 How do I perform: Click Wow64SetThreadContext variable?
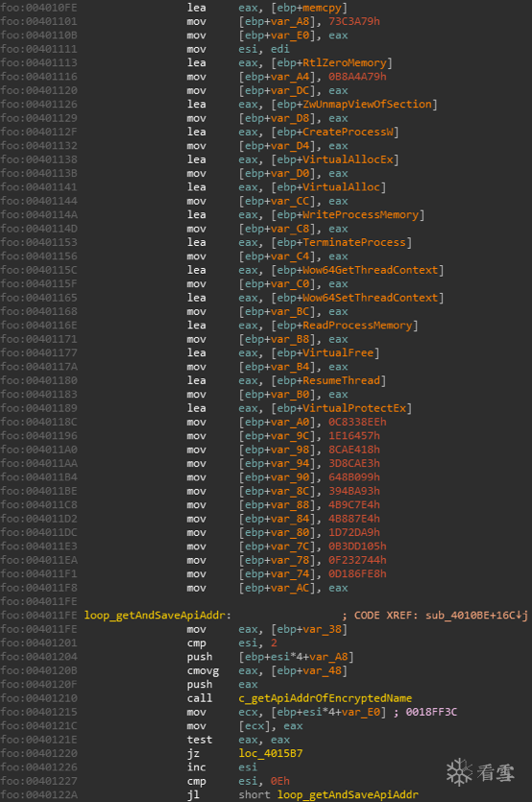click(371, 298)
